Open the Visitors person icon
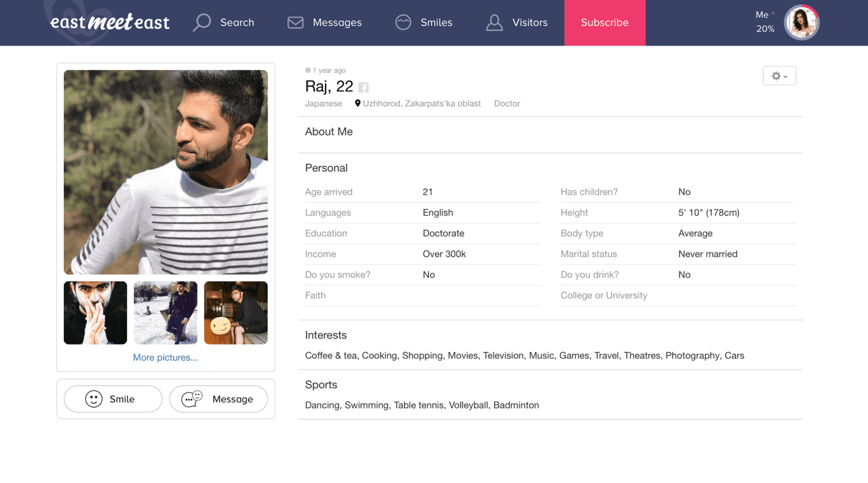This screenshot has width=868, height=483. (x=494, y=22)
